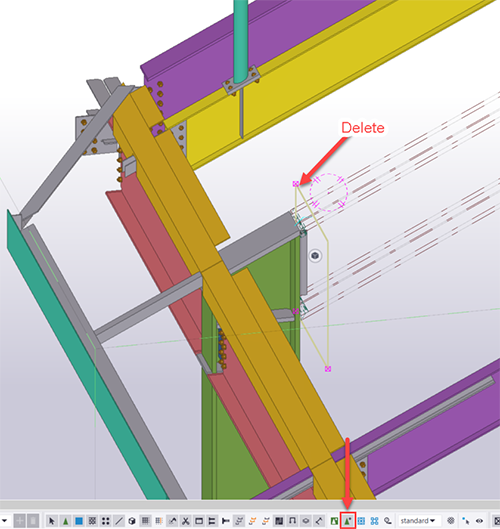Image resolution: width=500 pixels, height=529 pixels.
Task: Click the grayed plus add button
Action: coord(20,521)
